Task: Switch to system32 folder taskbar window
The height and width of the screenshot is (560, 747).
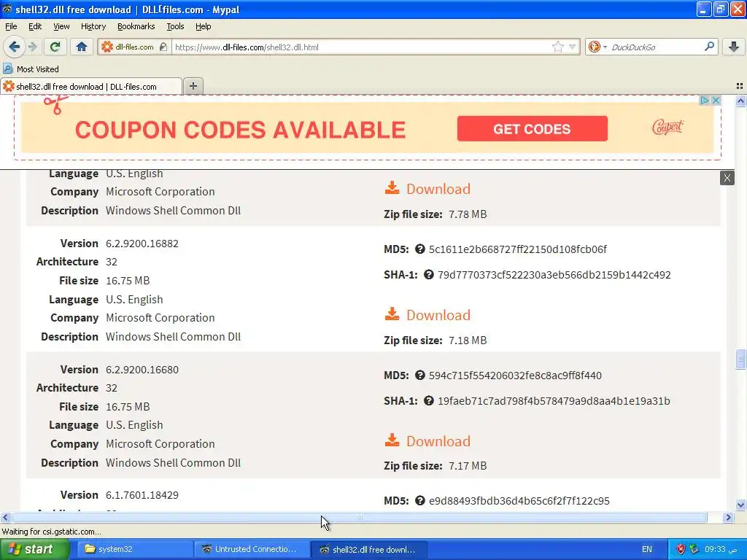Action: pyautogui.click(x=135, y=549)
